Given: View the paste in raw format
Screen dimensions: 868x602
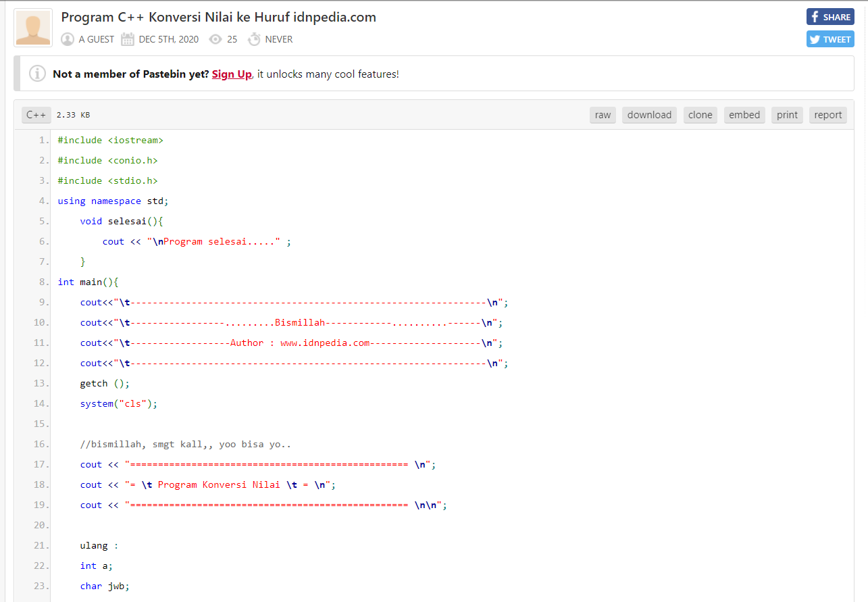Looking at the screenshot, I should click(603, 115).
